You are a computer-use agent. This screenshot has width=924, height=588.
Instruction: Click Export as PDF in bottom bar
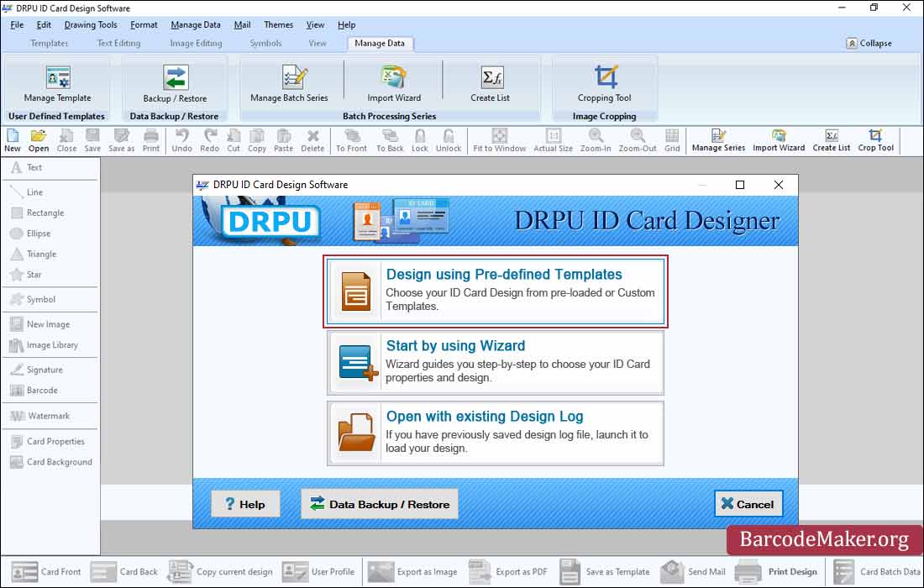coord(508,571)
